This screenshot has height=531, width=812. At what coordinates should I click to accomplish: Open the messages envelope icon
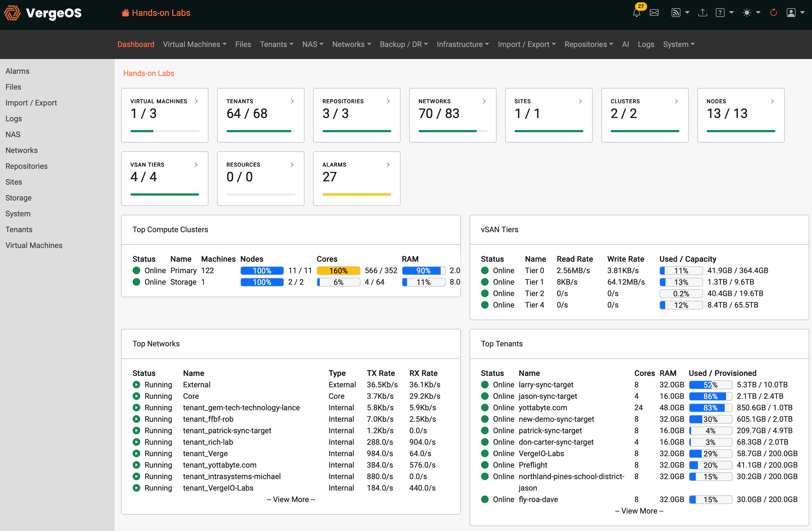[654, 13]
